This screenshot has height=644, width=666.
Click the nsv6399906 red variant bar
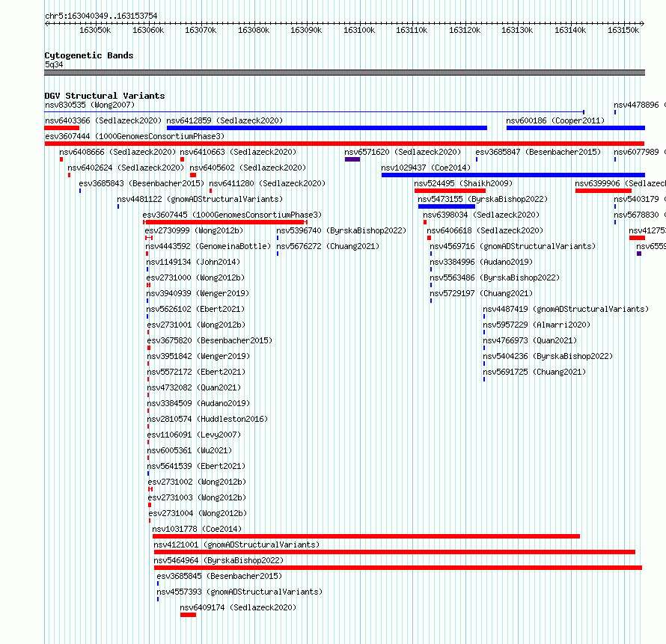pos(603,191)
